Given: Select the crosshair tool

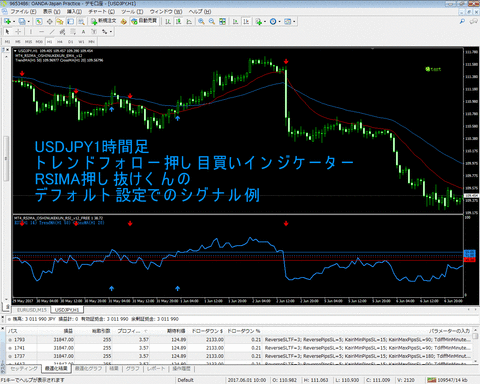Looking at the screenshot, I should coord(18,32).
